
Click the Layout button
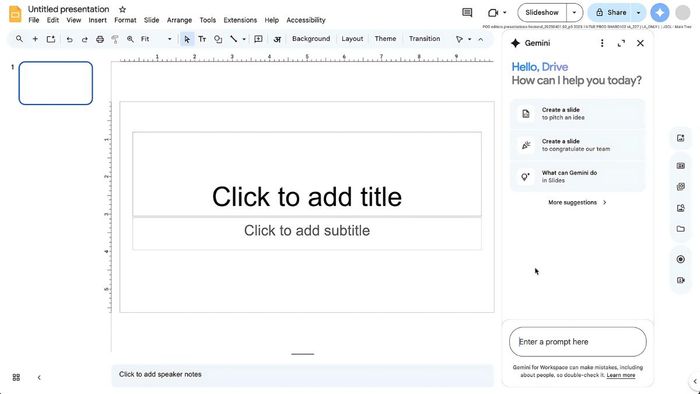coord(352,39)
